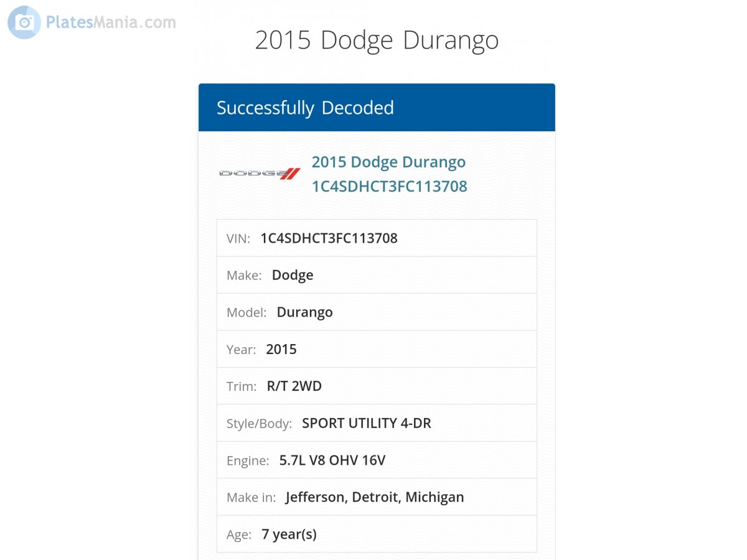Open the blue 2015 Dodge Durango link
The width and height of the screenshot is (747, 560).
tap(388, 162)
